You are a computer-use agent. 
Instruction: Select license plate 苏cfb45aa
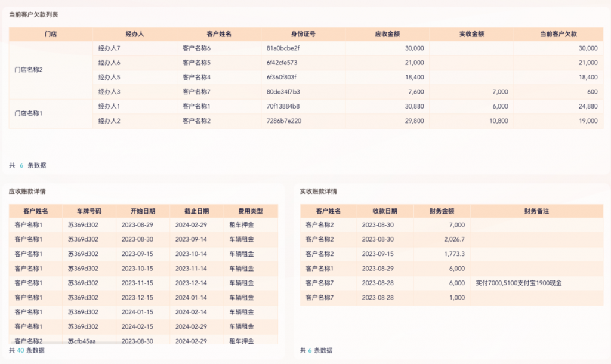click(83, 341)
